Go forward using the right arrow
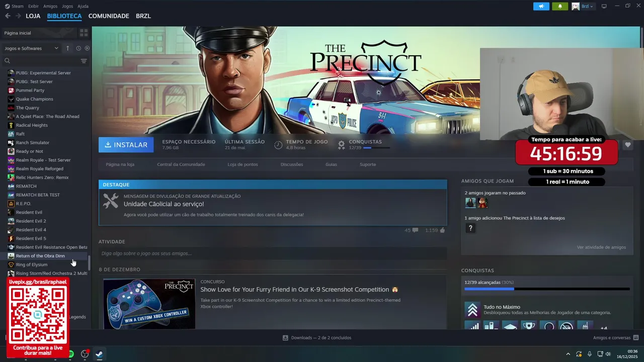Screen dimensions: 644x362 tap(18, 16)
